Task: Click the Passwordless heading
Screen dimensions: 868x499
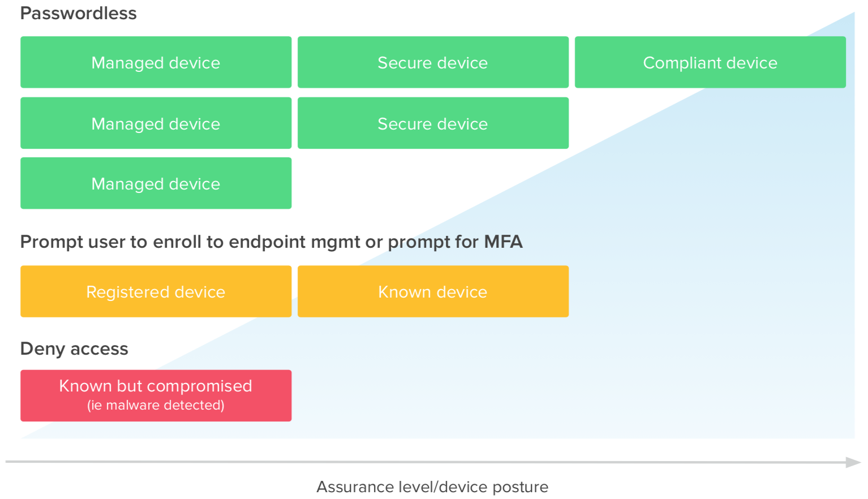Action: 78,13
